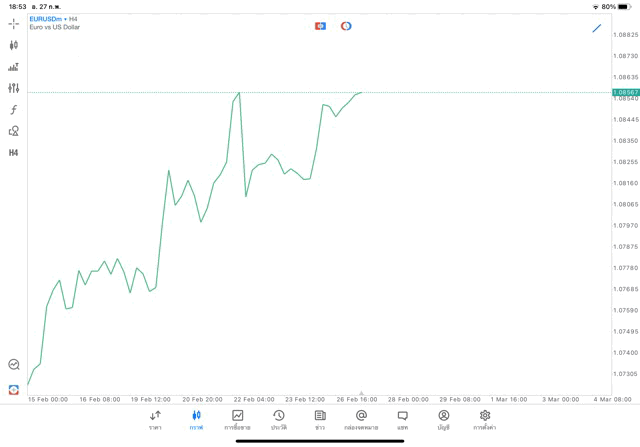This screenshot has width=640, height=447.
Task: Open the drawing objects shapes icon
Action: pyautogui.click(x=13, y=131)
